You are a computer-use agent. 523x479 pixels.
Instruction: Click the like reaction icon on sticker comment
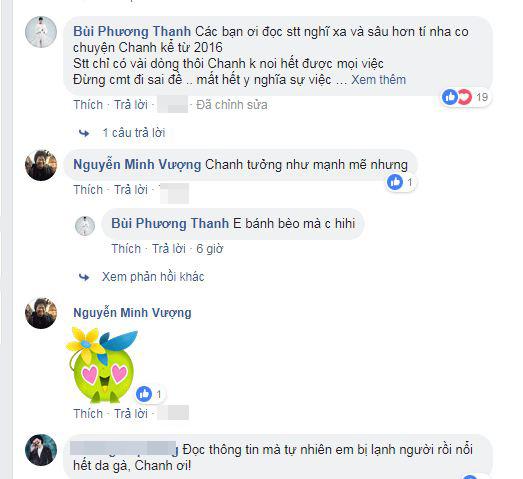144,394
